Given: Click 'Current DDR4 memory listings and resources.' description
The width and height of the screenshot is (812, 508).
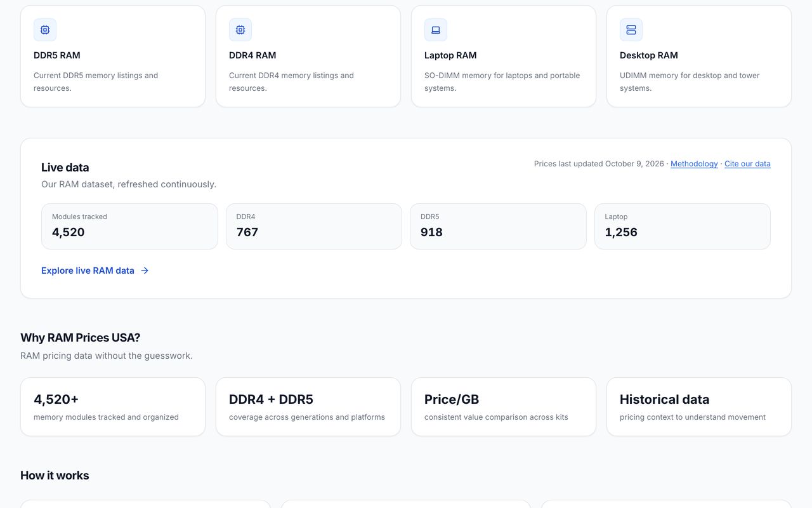Looking at the screenshot, I should [x=291, y=82].
